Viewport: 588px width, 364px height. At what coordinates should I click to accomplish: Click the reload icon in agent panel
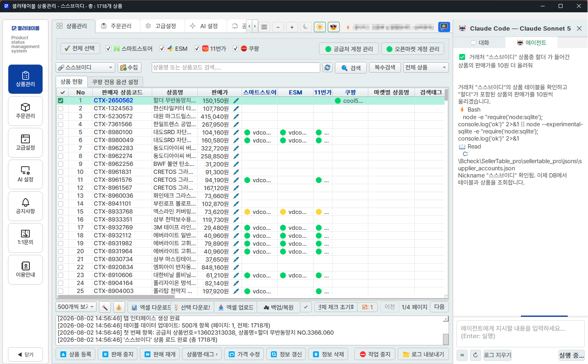[475, 355]
